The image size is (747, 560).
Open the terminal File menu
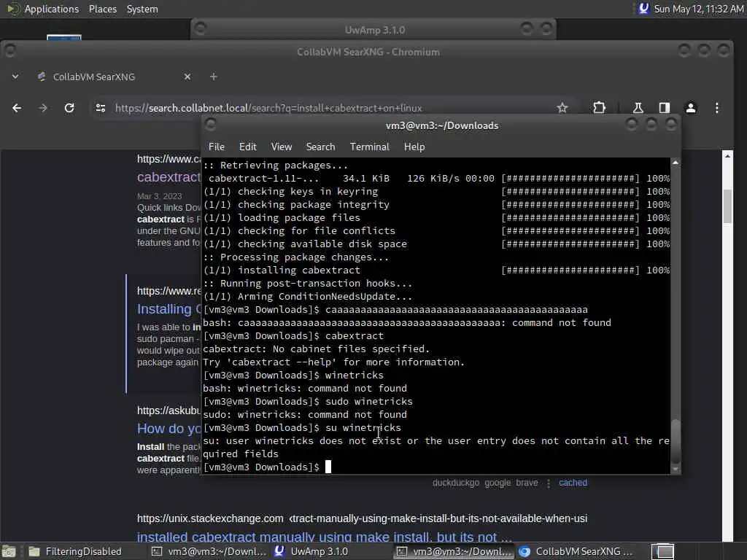coord(216,147)
